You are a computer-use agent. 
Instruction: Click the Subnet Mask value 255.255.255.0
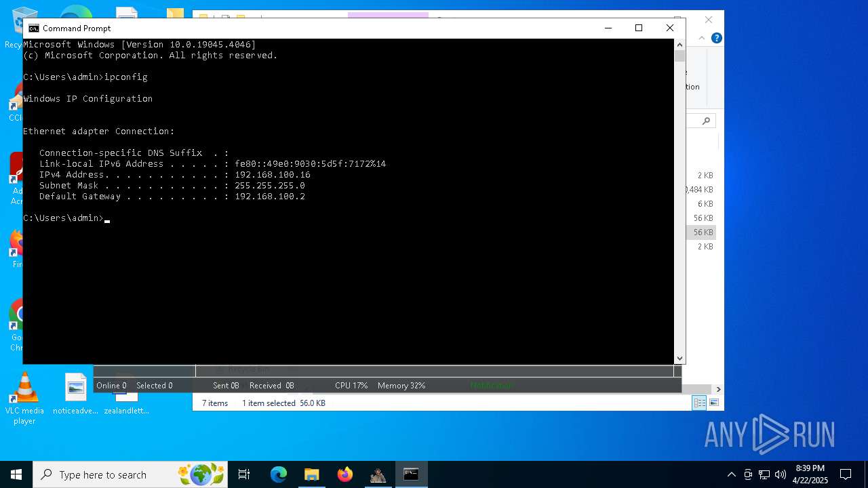(270, 186)
